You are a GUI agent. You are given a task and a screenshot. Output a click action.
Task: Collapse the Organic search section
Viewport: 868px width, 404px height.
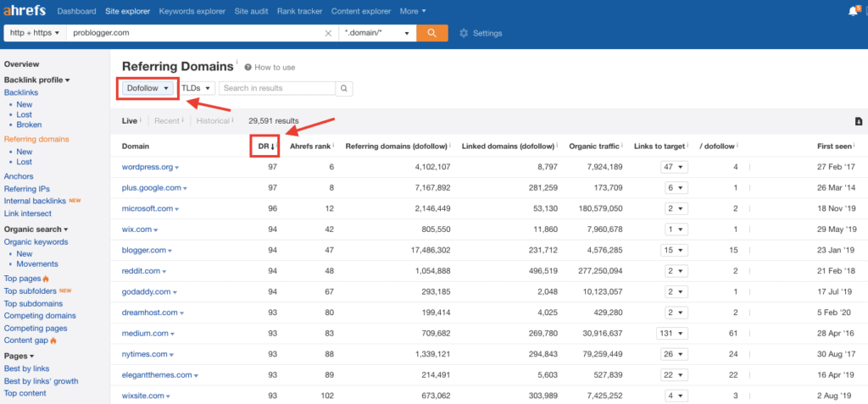36,230
